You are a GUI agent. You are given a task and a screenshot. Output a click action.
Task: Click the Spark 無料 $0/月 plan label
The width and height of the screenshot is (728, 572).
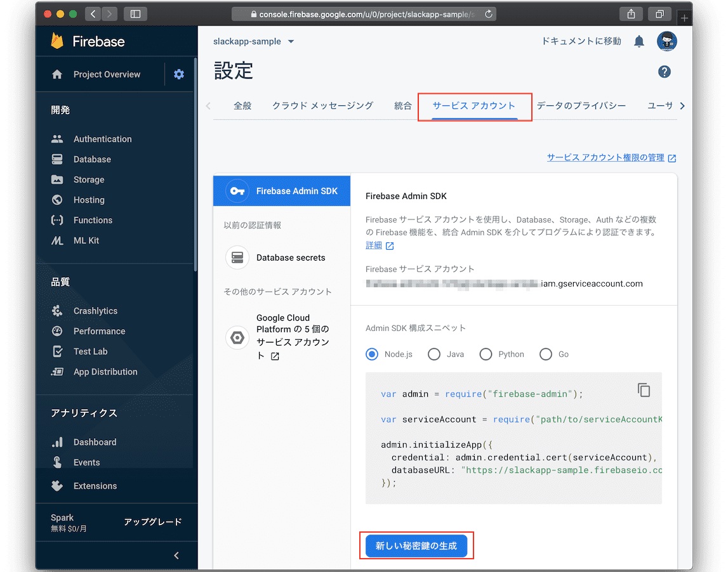point(69,523)
